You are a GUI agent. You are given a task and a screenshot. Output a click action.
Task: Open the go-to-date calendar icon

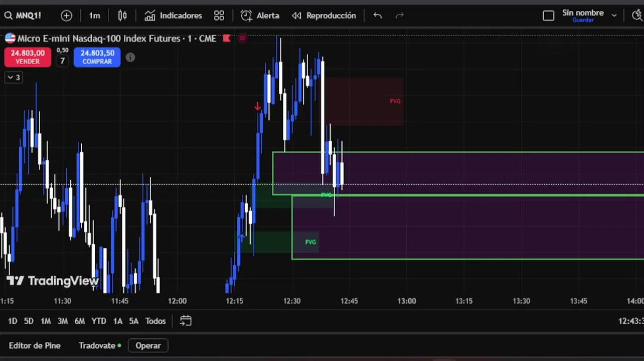click(x=186, y=321)
